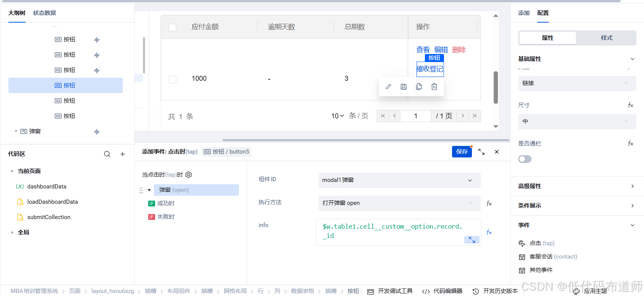Click the red 删除 link in table row
This screenshot has width=644, height=298.
pyautogui.click(x=459, y=49)
